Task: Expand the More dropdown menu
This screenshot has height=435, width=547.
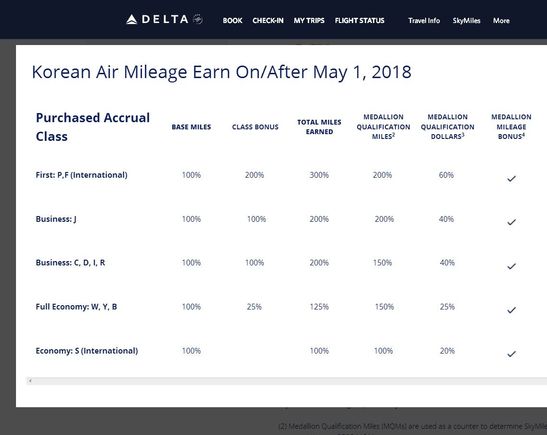Action: tap(501, 21)
